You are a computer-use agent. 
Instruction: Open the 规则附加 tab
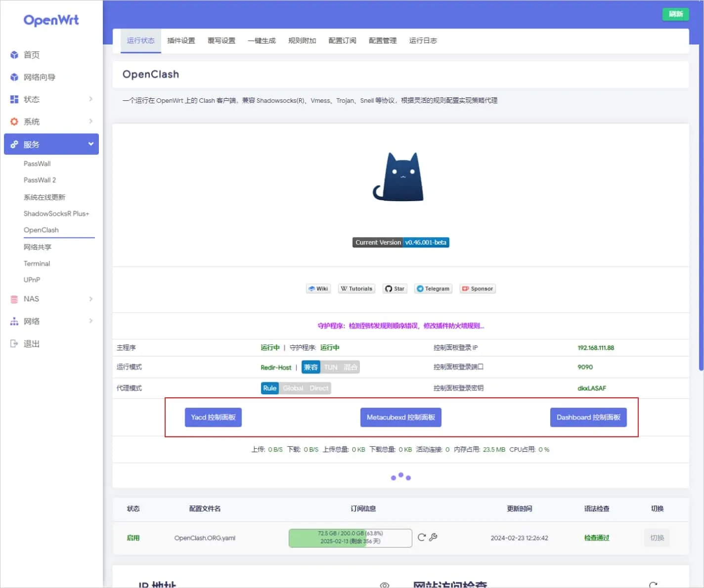[302, 41]
